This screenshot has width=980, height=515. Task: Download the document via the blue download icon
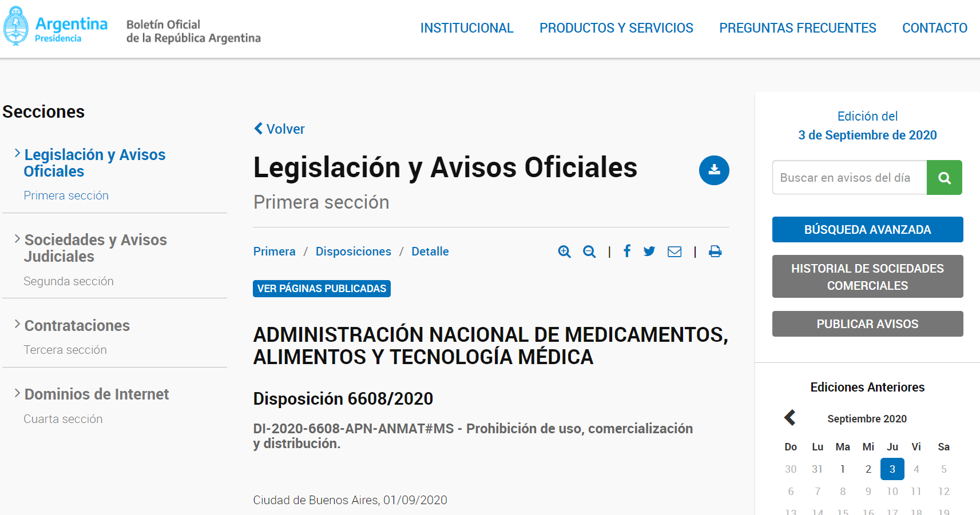tap(713, 170)
